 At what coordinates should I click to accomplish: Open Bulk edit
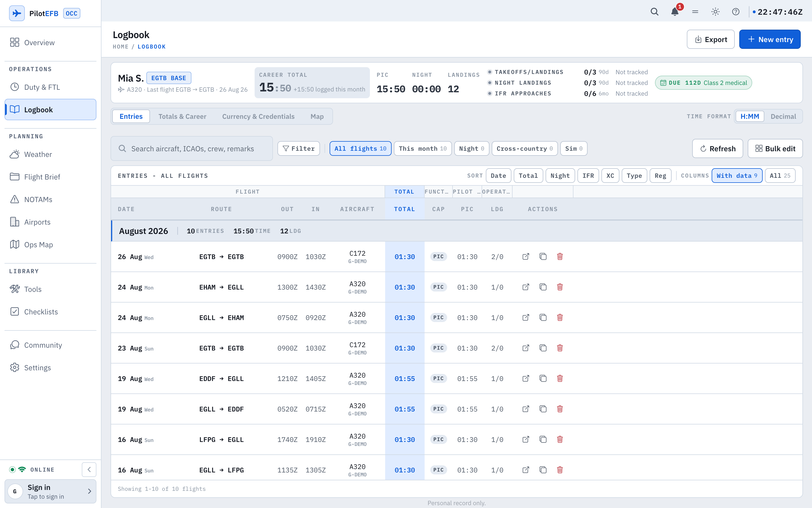[x=775, y=148]
